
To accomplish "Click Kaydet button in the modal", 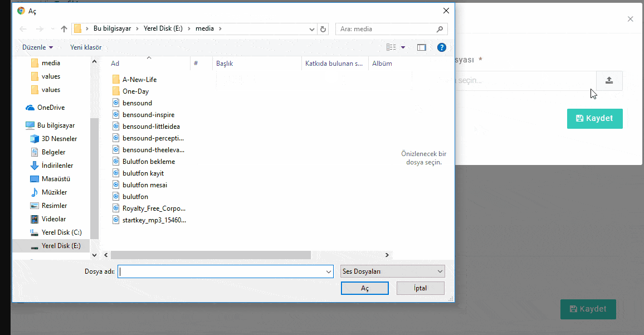I will point(595,118).
